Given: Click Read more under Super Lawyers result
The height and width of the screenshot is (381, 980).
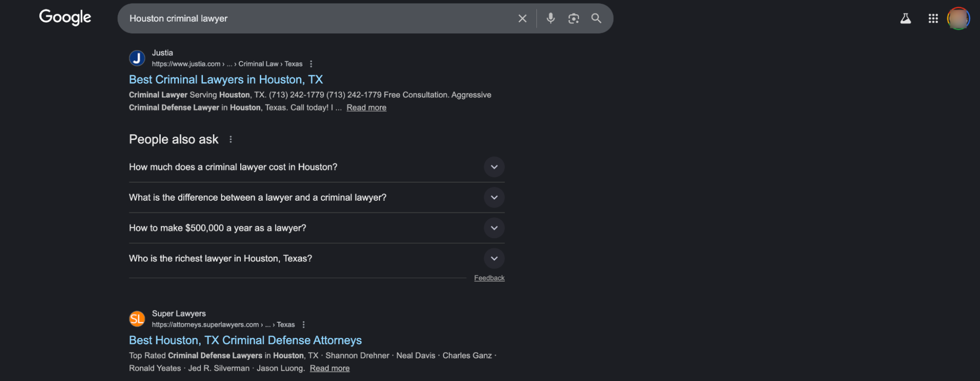Looking at the screenshot, I should tap(329, 368).
